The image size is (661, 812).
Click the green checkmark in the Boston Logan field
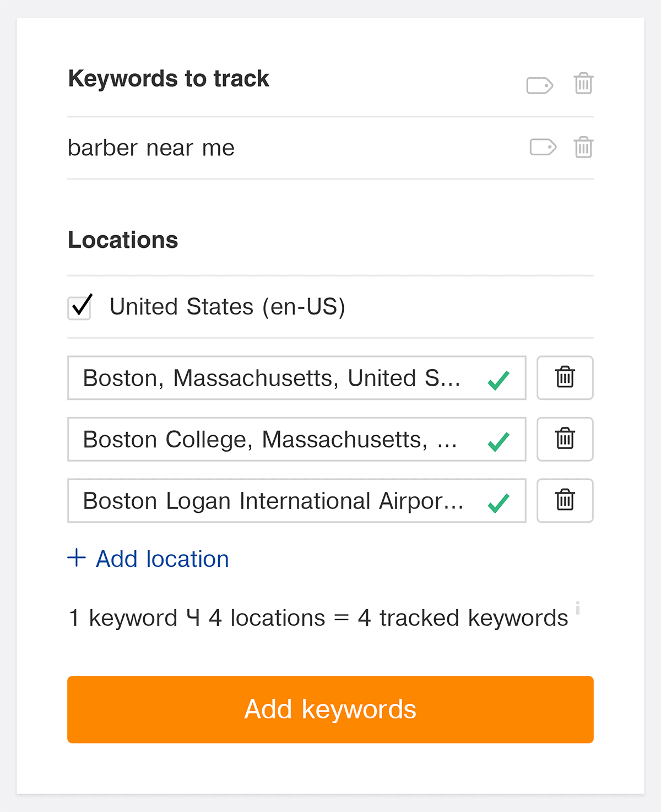pos(499,502)
